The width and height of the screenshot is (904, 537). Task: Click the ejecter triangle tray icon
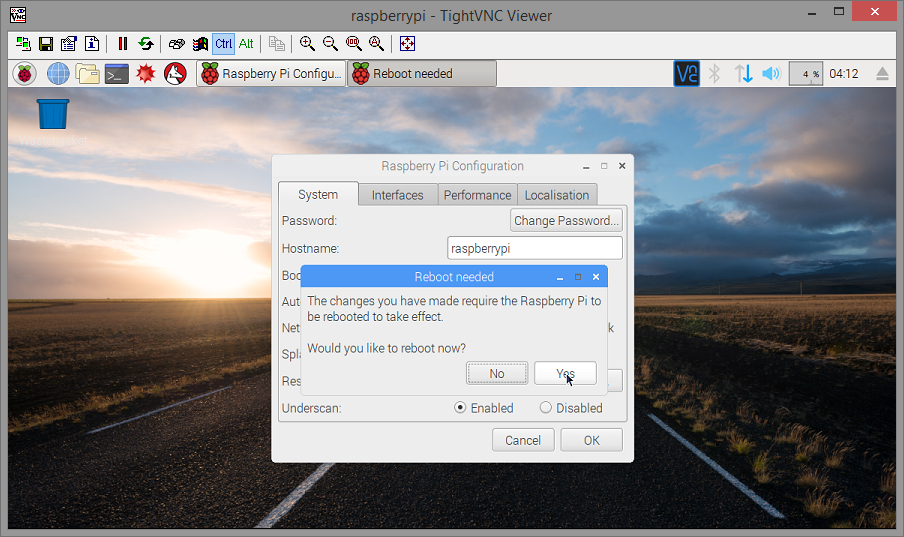click(x=882, y=74)
